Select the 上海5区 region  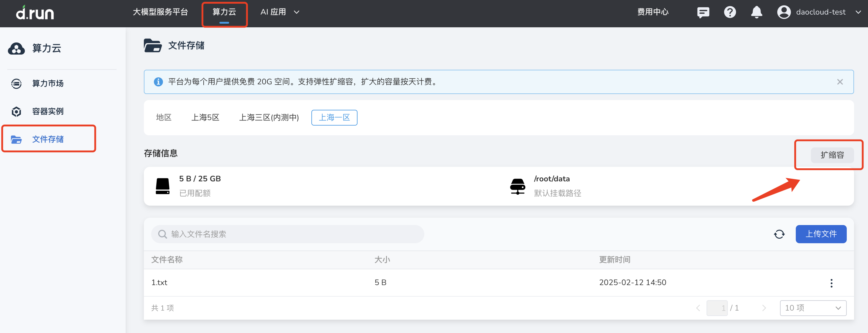(205, 117)
